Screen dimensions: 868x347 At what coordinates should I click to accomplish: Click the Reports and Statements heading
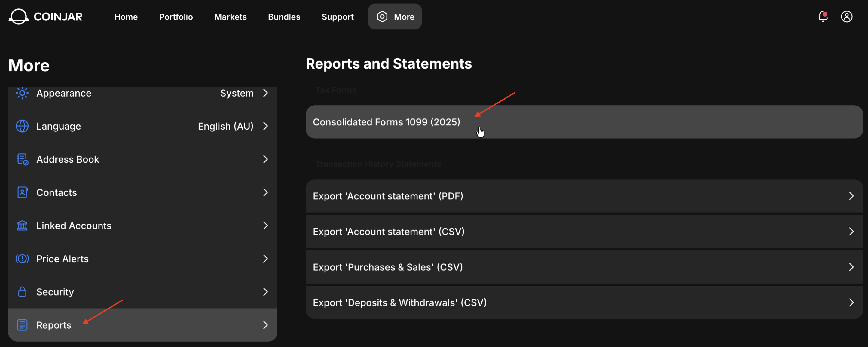pyautogui.click(x=389, y=64)
